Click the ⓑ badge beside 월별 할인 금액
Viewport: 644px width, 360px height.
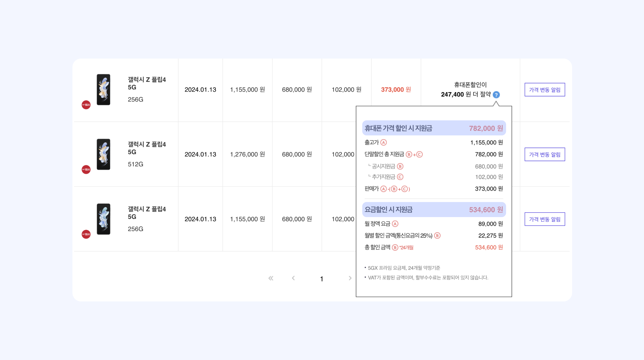tap(437, 236)
